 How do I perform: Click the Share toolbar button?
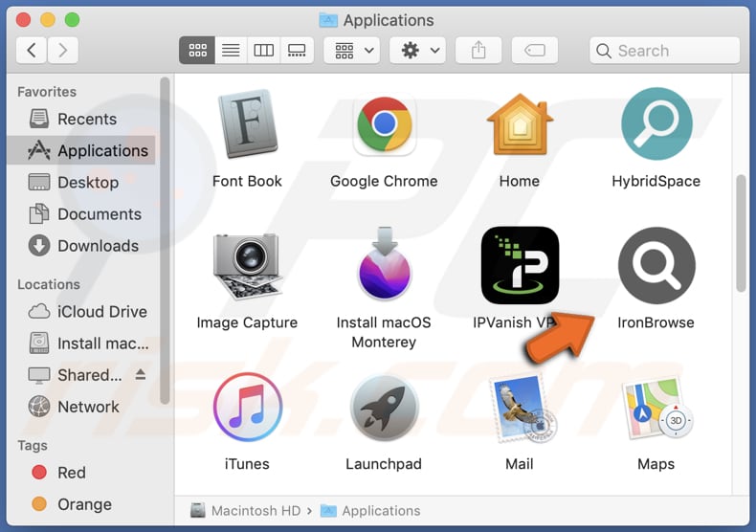point(478,50)
